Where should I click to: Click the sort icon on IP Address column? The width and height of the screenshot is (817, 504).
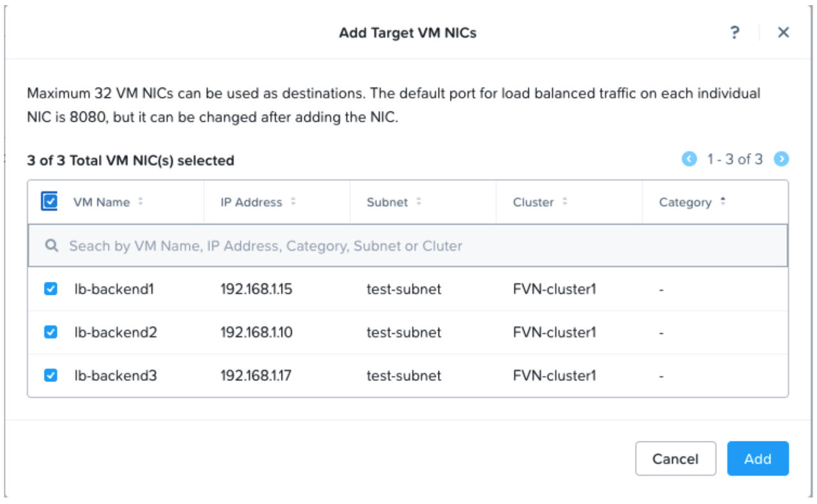point(293,201)
